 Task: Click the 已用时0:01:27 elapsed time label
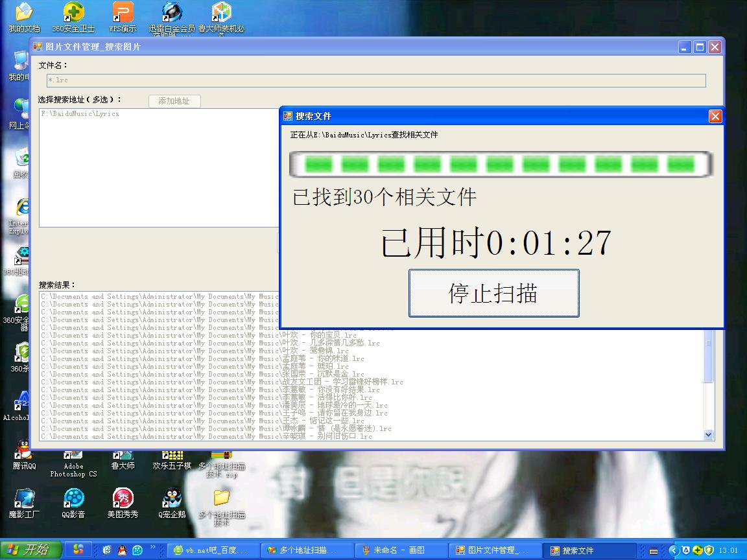pyautogui.click(x=496, y=243)
